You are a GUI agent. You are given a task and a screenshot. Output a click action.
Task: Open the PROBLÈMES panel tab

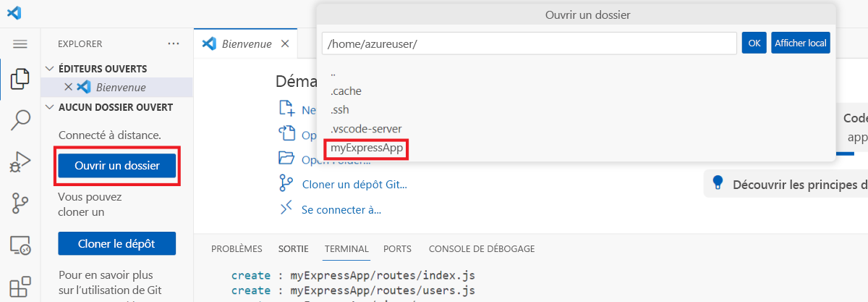coord(237,248)
